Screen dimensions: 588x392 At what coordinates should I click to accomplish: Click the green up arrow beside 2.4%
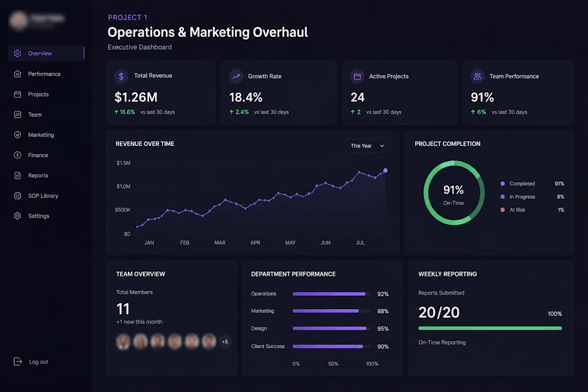[231, 112]
